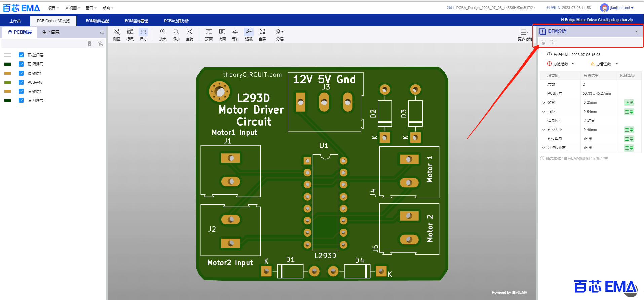Toggle PCB基板 layer checkbox

pyautogui.click(x=21, y=82)
